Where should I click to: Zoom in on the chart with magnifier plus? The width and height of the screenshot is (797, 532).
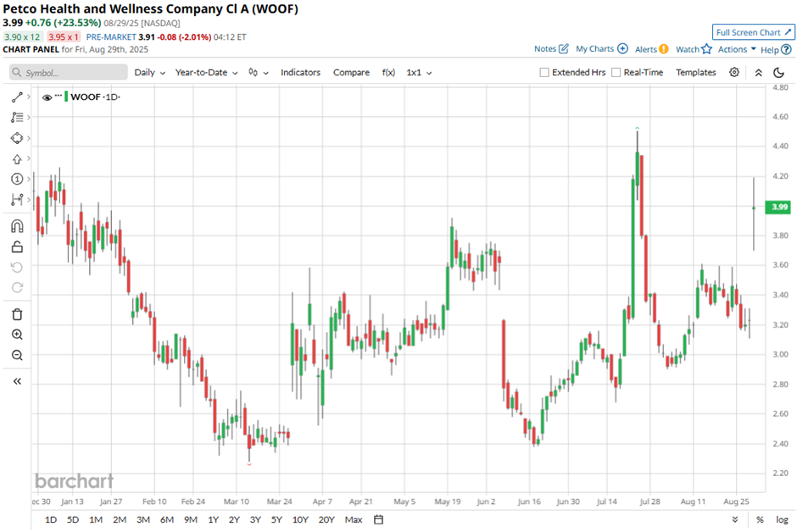(17, 335)
